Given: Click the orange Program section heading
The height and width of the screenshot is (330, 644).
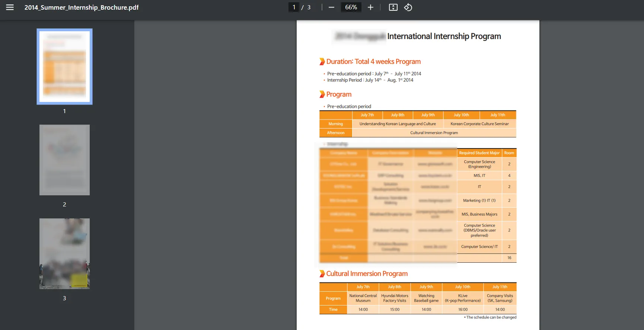Looking at the screenshot, I should [339, 94].
